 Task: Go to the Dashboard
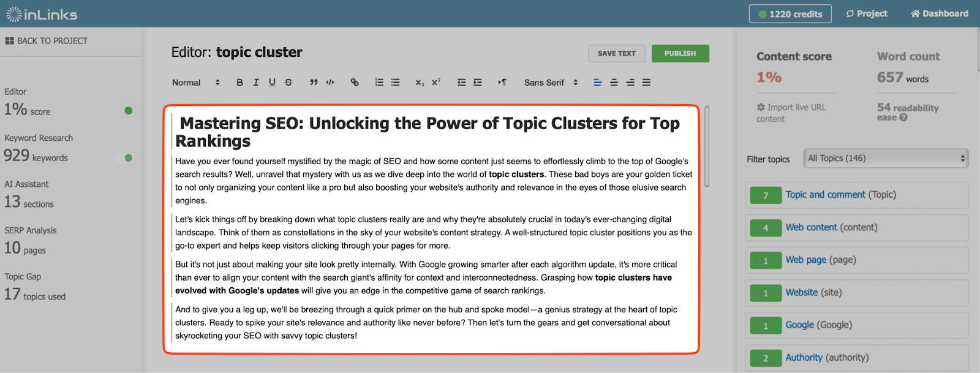coord(940,13)
